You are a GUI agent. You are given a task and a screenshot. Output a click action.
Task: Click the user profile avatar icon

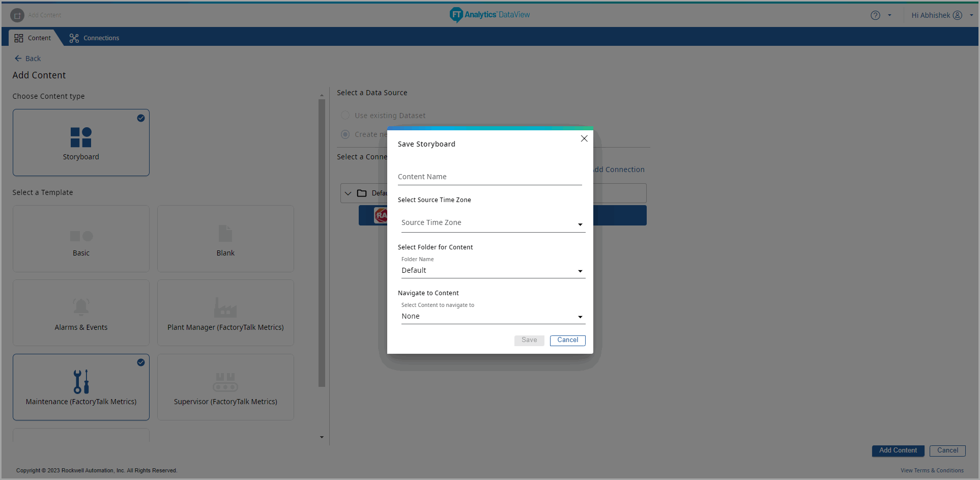coord(958,15)
